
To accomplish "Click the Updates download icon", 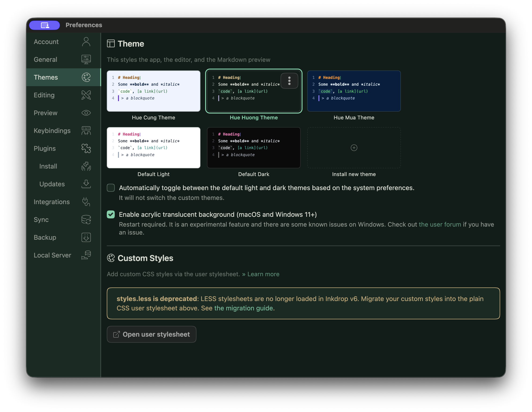I will 86,184.
